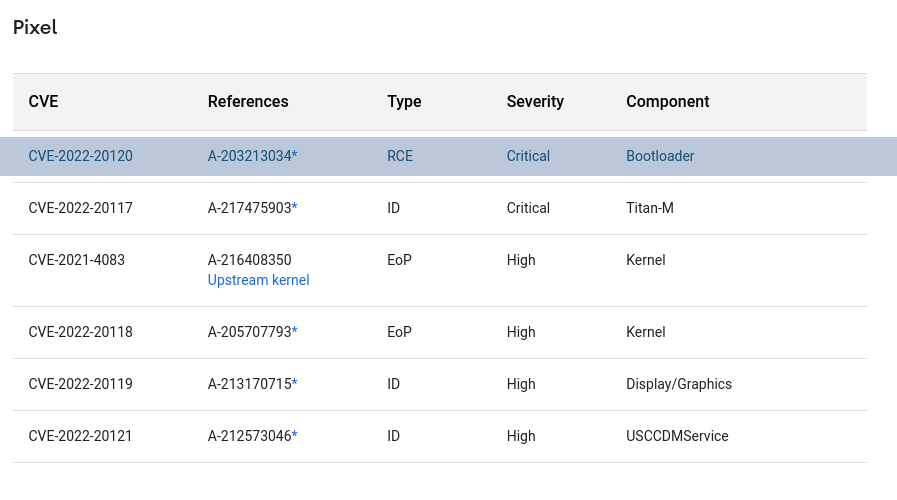Click the Display/Graphics component cell
Viewport: 897px width, 500px height.
click(x=679, y=384)
